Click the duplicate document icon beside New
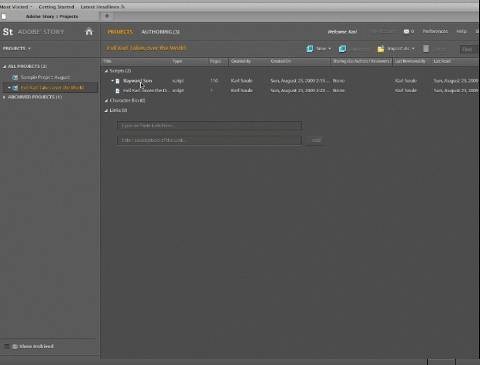The height and width of the screenshot is (365, 480). tap(342, 49)
